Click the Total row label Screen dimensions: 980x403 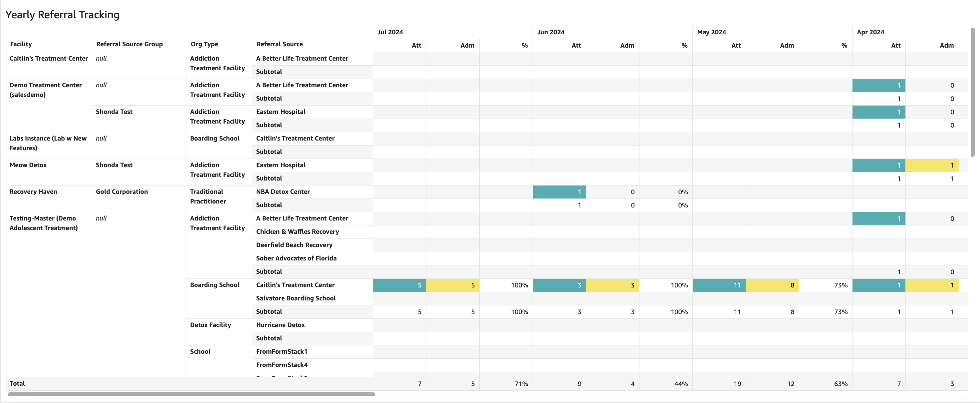click(x=17, y=384)
